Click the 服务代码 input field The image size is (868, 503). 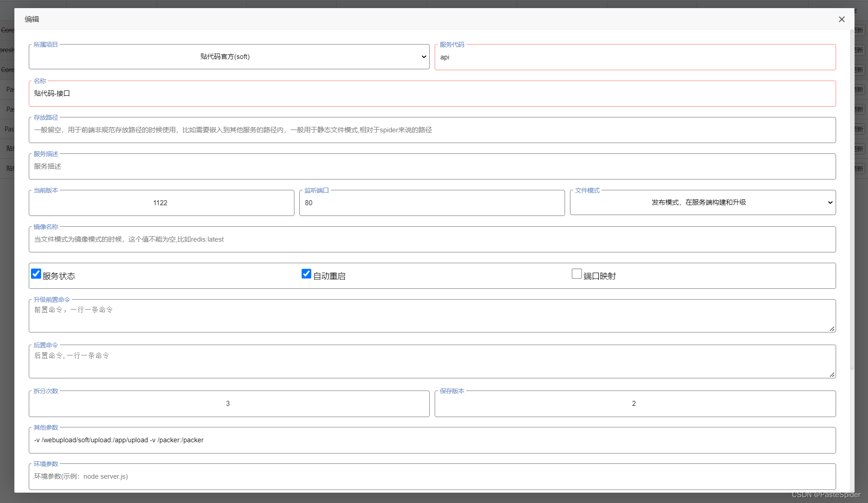(635, 57)
